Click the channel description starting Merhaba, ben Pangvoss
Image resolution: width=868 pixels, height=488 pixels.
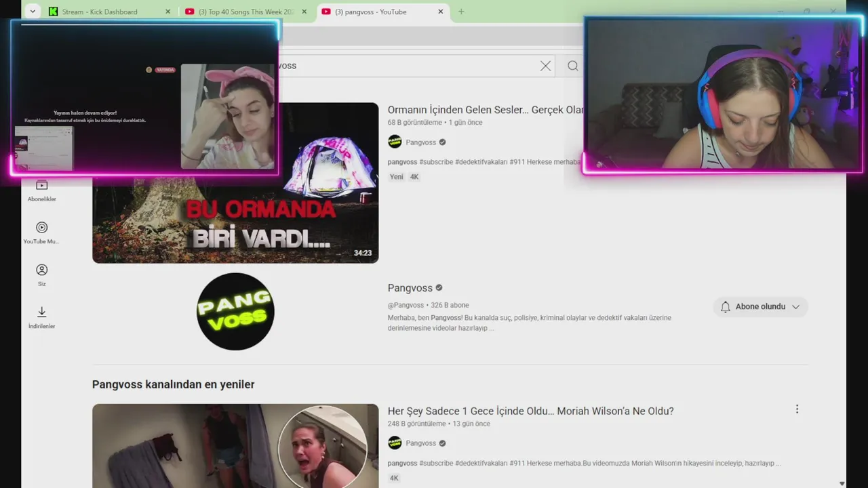pos(530,323)
